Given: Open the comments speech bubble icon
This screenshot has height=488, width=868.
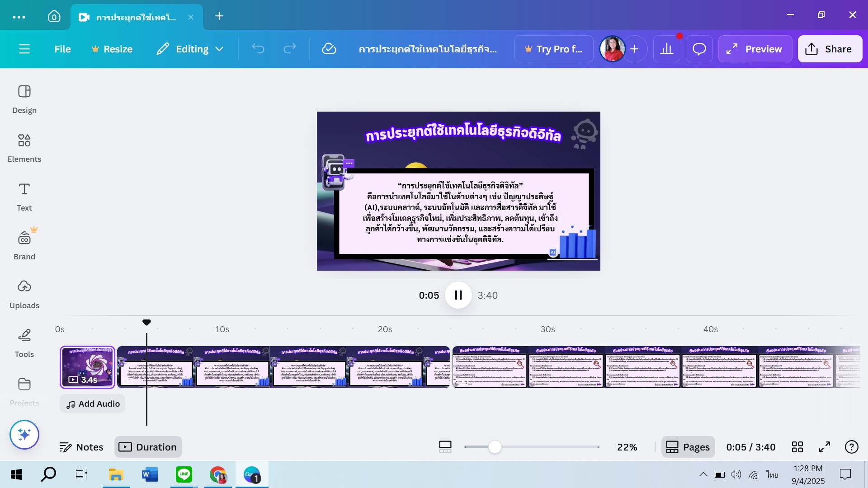Looking at the screenshot, I should (699, 49).
